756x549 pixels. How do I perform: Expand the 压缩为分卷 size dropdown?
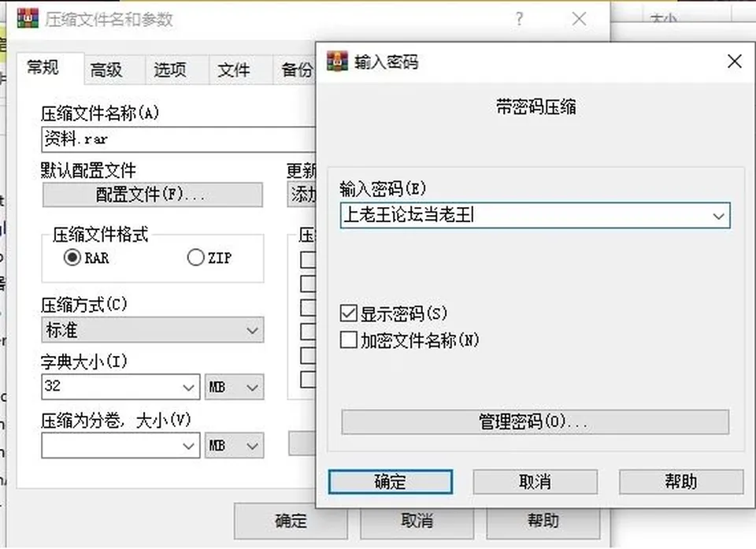pos(188,446)
